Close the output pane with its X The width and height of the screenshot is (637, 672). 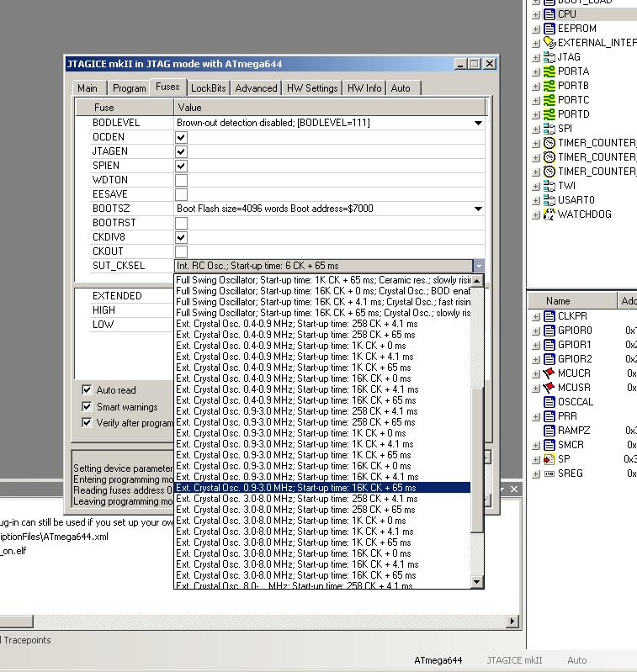coord(514,489)
